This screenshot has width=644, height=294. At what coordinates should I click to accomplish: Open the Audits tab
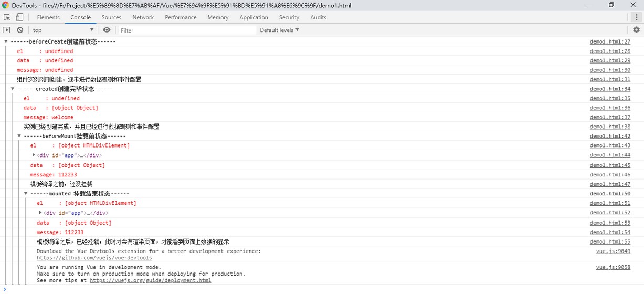pyautogui.click(x=318, y=17)
